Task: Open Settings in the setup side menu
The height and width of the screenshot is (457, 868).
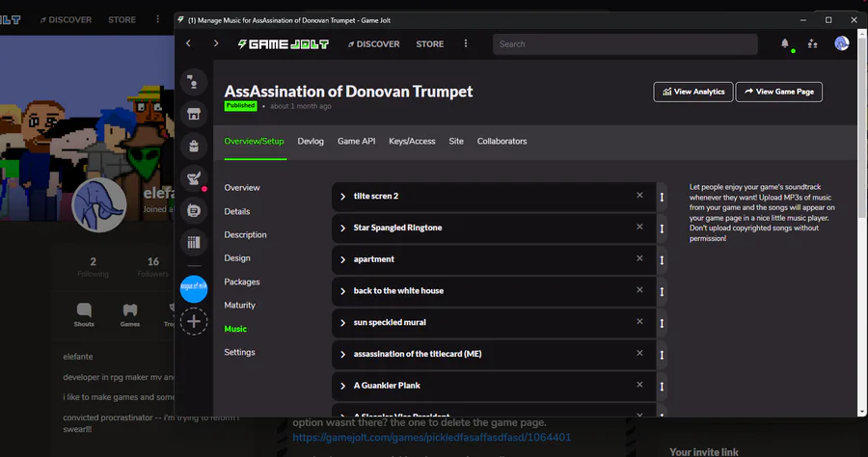Action: click(240, 352)
